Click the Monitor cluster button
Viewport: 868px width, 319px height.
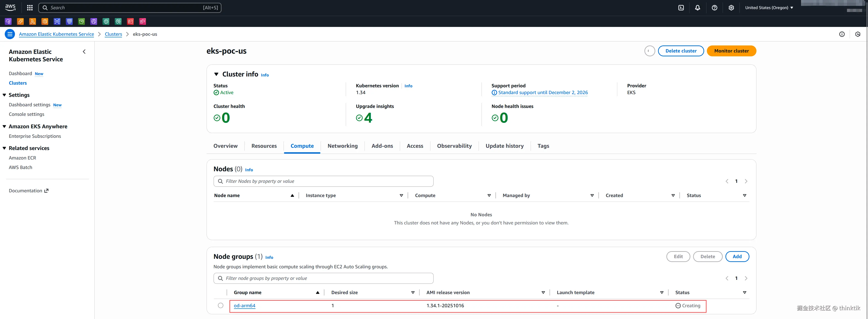[x=731, y=51]
